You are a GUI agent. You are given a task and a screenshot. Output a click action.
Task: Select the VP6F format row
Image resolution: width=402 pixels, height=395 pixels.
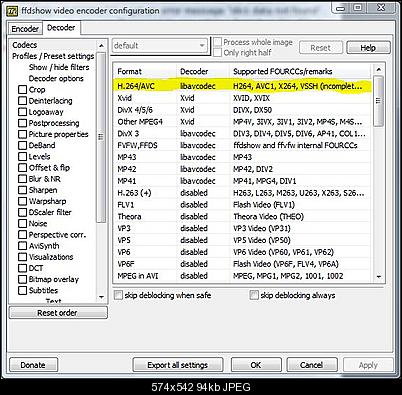pyautogui.click(x=242, y=264)
